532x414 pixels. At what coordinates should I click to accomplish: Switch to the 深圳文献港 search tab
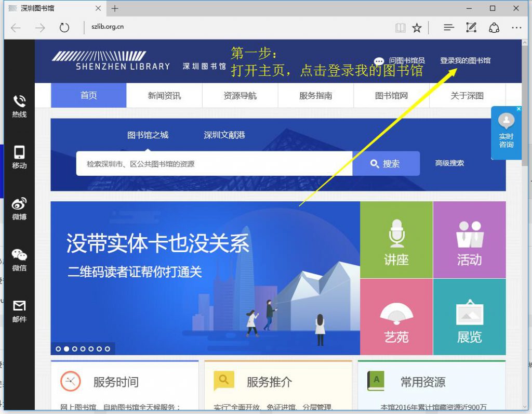coord(224,135)
